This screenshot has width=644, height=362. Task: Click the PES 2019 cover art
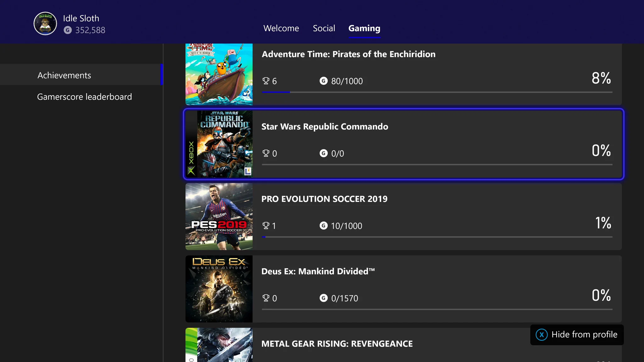219,217
